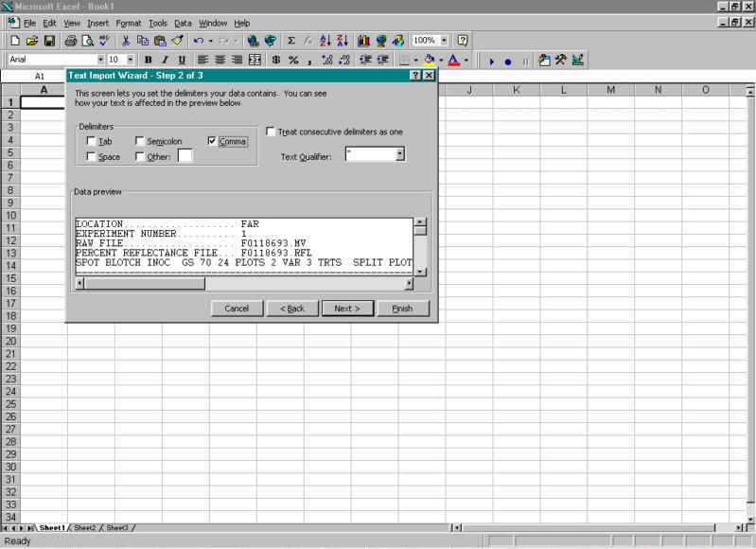The height and width of the screenshot is (549, 756).
Task: Open the Format menu
Action: 129,23
